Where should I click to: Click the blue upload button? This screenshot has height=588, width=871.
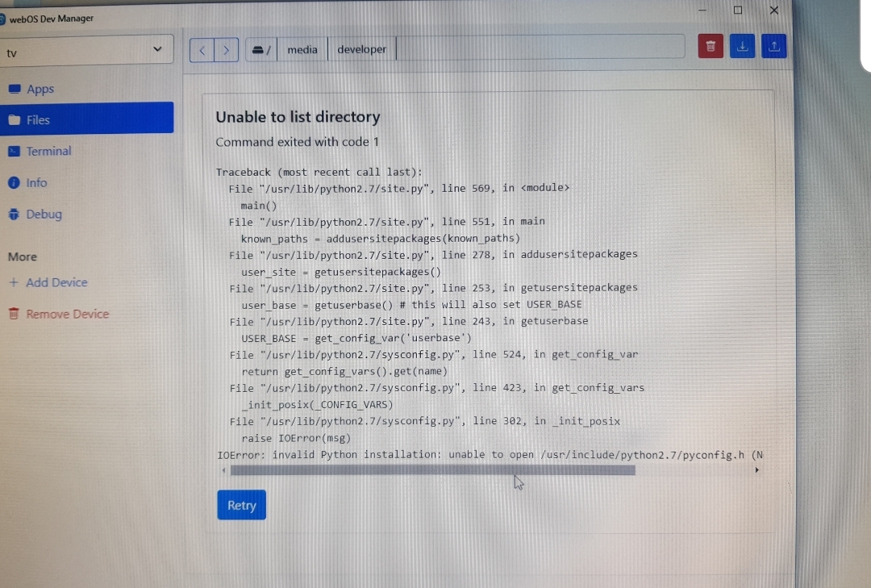coord(774,47)
